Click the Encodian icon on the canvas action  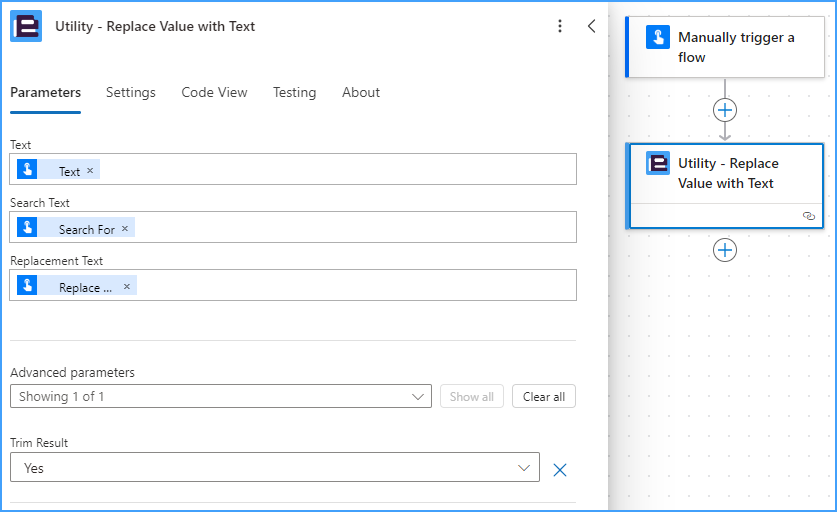click(x=658, y=163)
